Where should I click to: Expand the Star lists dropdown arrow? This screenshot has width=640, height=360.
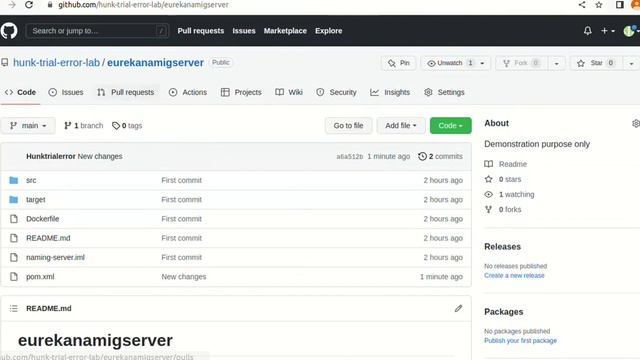631,63
